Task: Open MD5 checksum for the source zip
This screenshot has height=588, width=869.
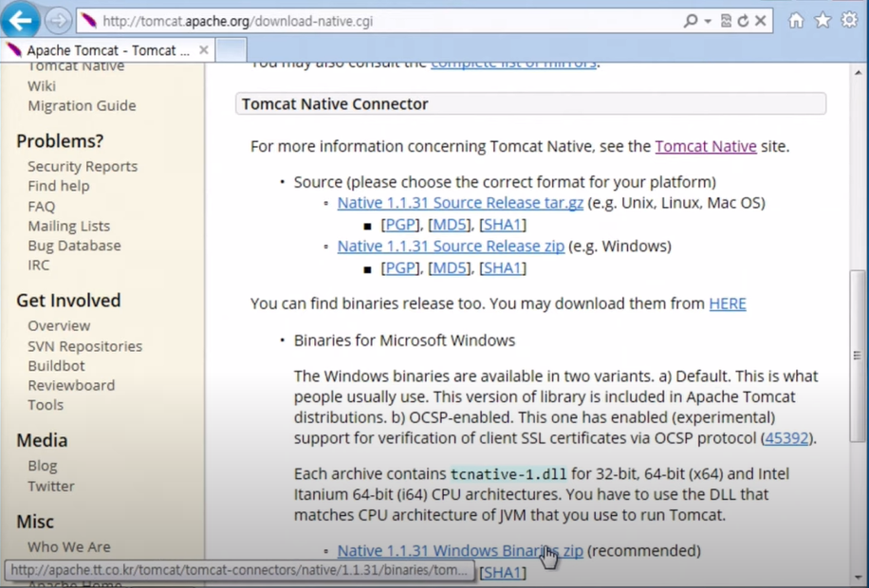Action: (450, 268)
